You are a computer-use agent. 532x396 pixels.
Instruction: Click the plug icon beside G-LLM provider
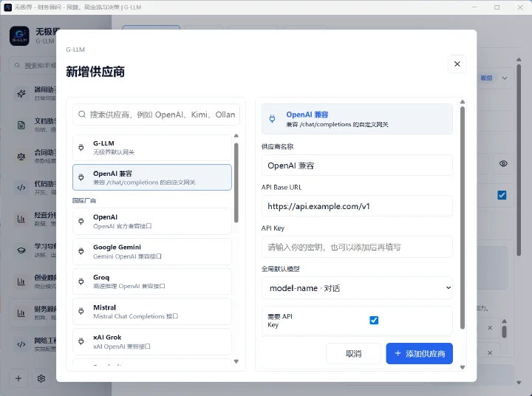click(81, 147)
